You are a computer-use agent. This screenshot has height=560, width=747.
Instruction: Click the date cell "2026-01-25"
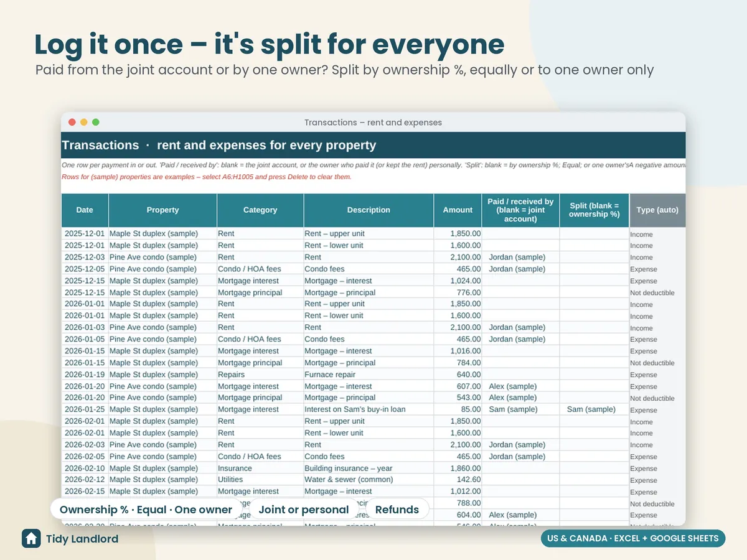(x=85, y=409)
